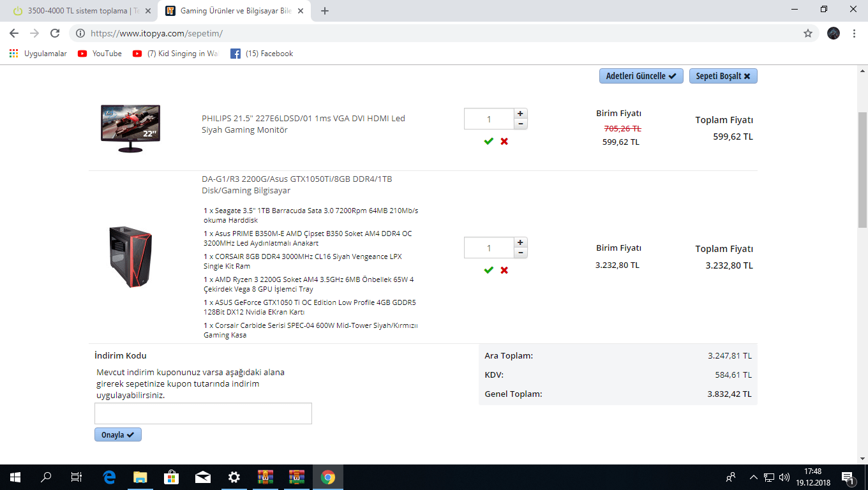The width and height of the screenshot is (868, 490).
Task: Focus the Philips monitor quantity field
Action: 489,119
